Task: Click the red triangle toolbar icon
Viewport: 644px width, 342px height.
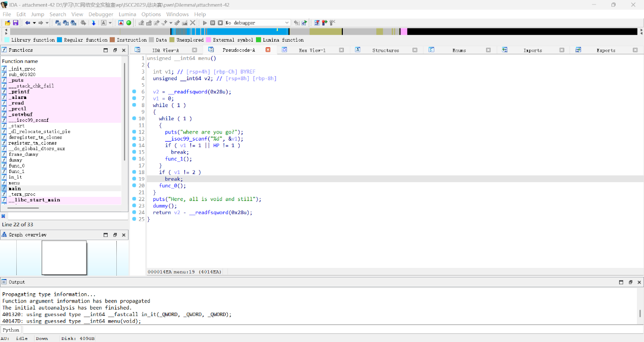Action: [121, 23]
